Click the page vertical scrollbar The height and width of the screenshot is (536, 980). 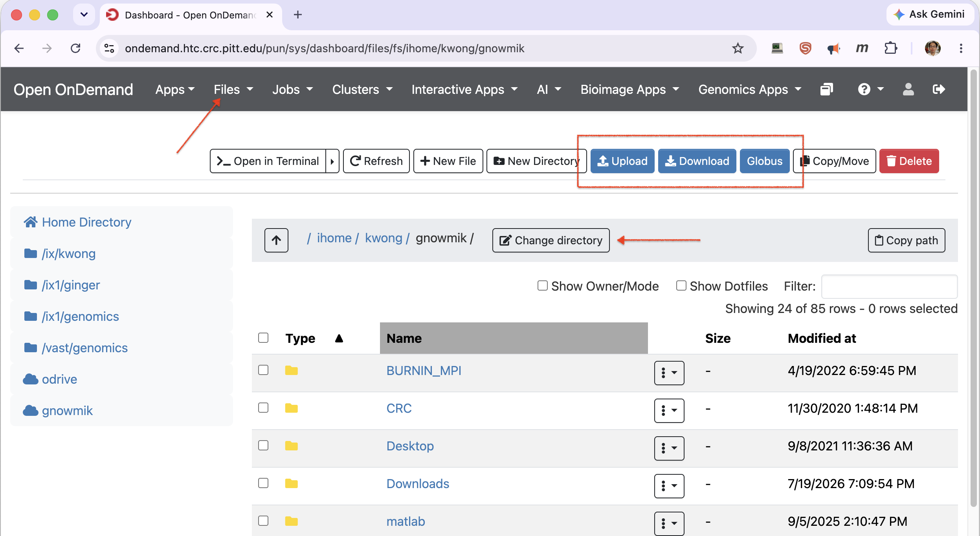tap(973, 289)
